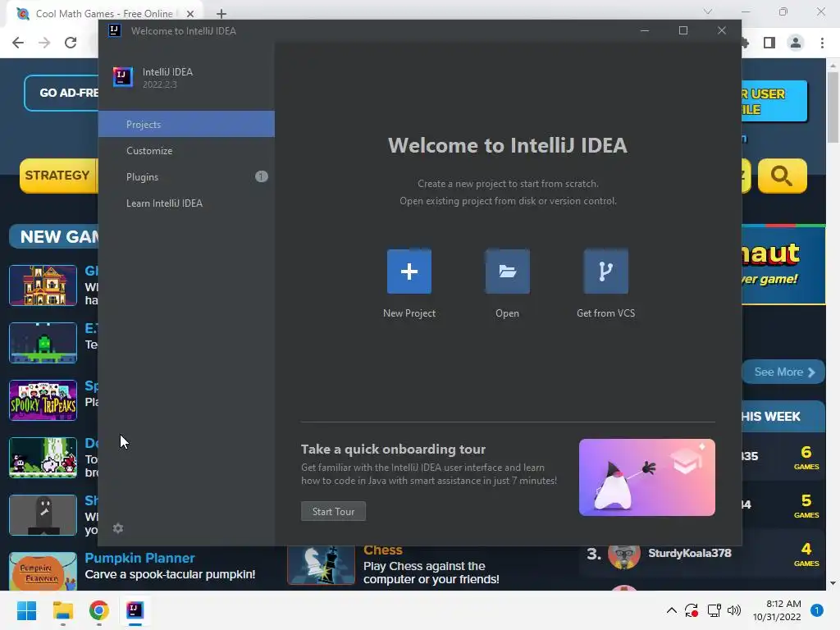Open the green alien game thumbnail

pos(43,343)
